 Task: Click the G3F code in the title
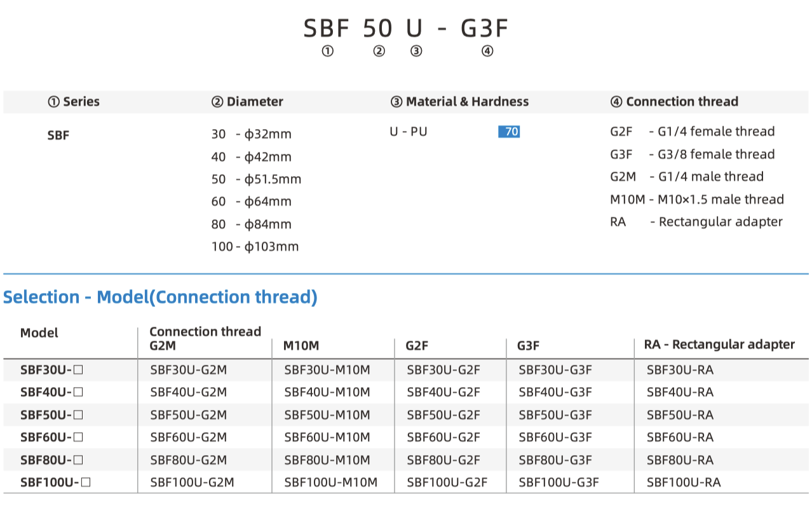click(486, 29)
